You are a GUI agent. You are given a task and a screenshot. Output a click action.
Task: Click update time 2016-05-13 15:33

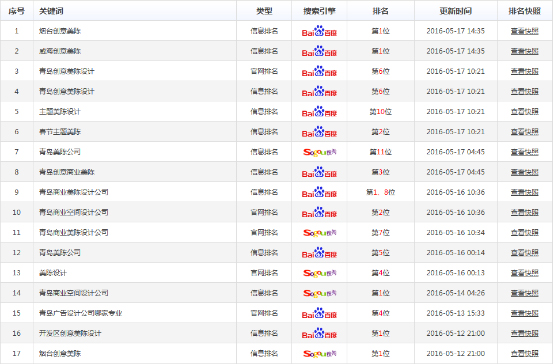coord(455,313)
